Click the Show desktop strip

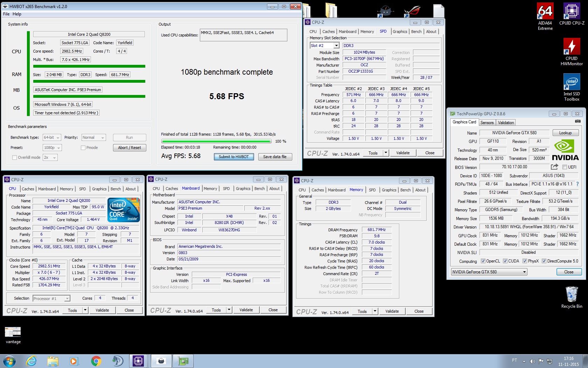pos(586,361)
